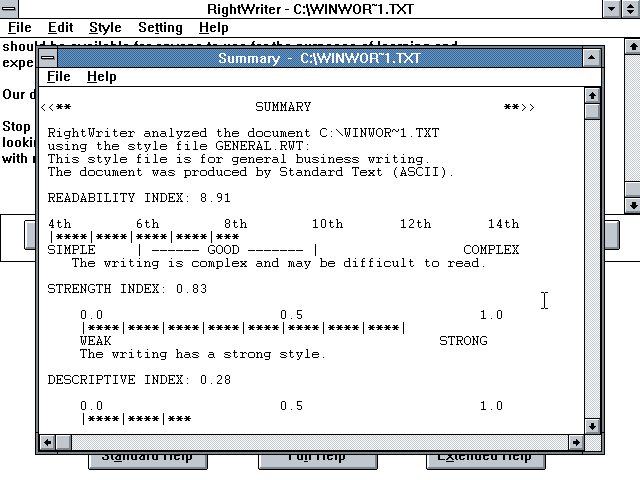Click Summary scrollbar up arrow
Viewport: 640px width, 480px height.
click(x=592, y=96)
